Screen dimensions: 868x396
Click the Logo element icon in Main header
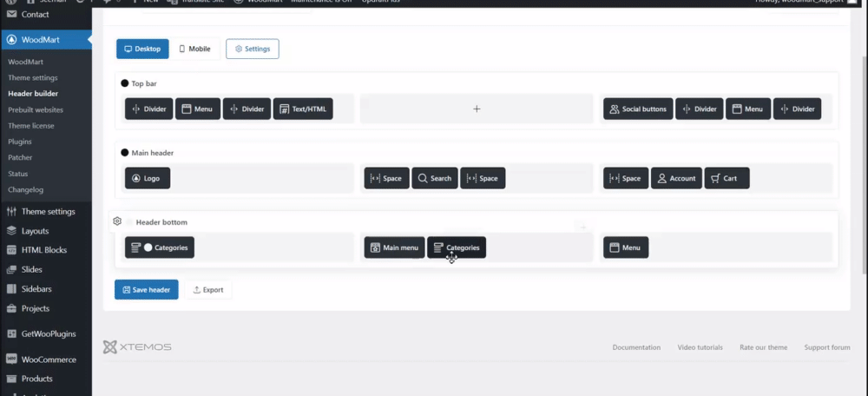136,178
